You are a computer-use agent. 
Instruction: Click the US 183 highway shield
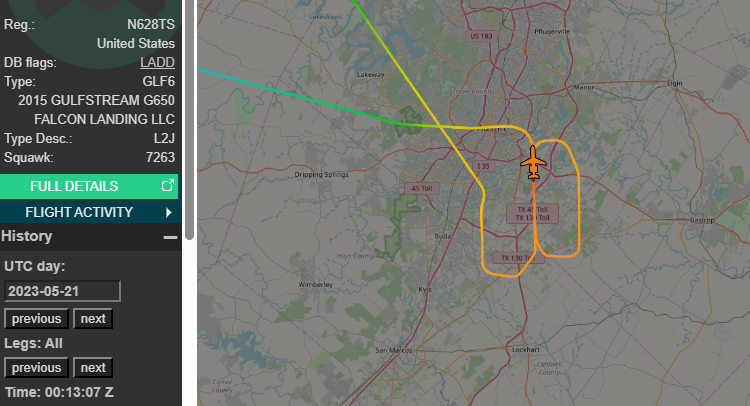(481, 36)
